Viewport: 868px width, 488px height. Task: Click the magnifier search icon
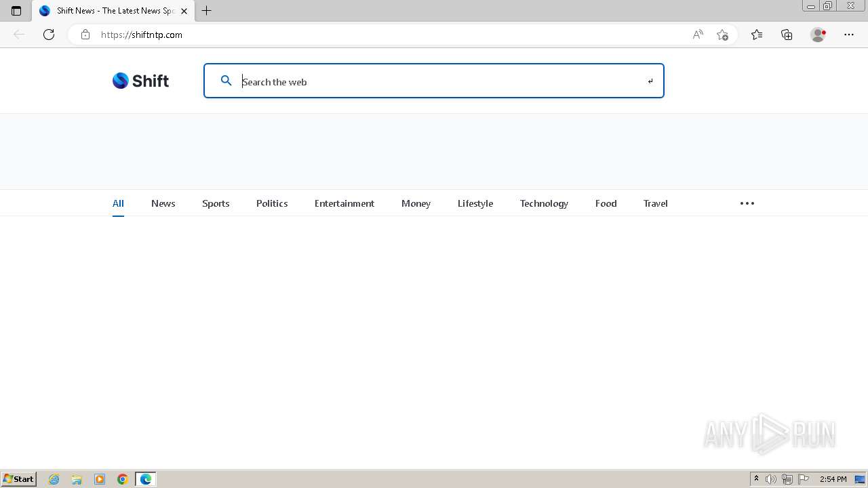pos(226,81)
